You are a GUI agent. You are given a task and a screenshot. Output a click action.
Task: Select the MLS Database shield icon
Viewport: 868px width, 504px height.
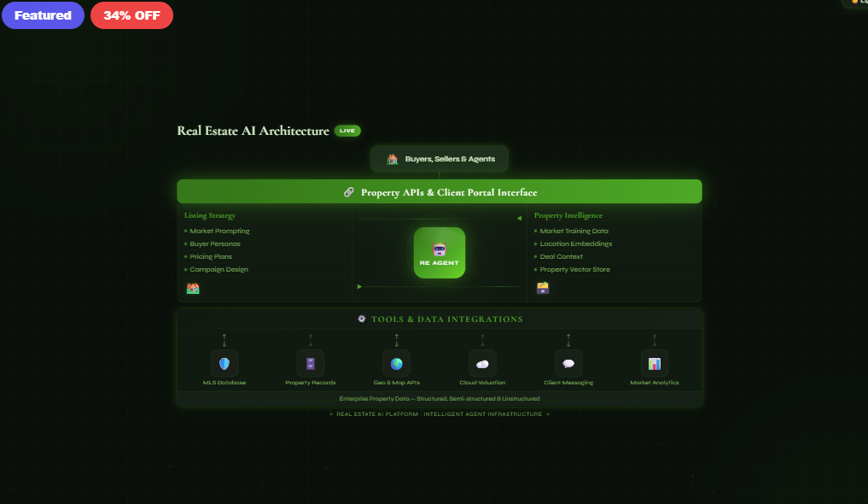pyautogui.click(x=224, y=365)
